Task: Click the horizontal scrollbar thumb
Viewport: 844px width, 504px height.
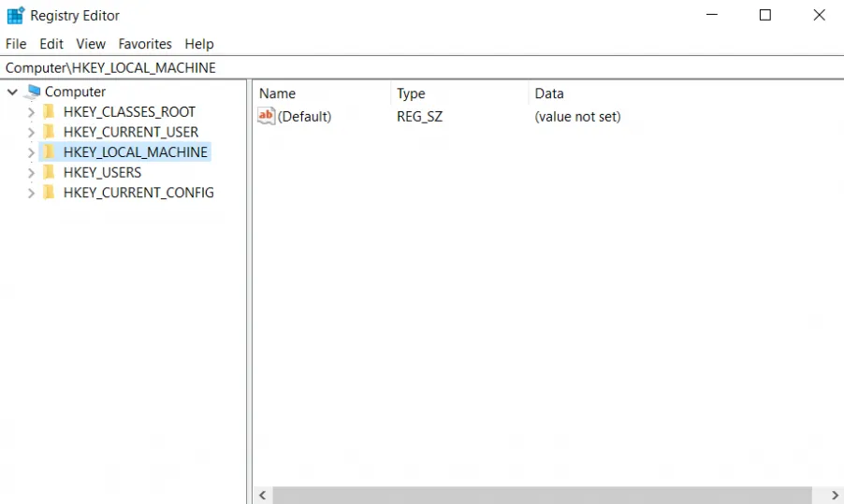Action: pos(543,495)
